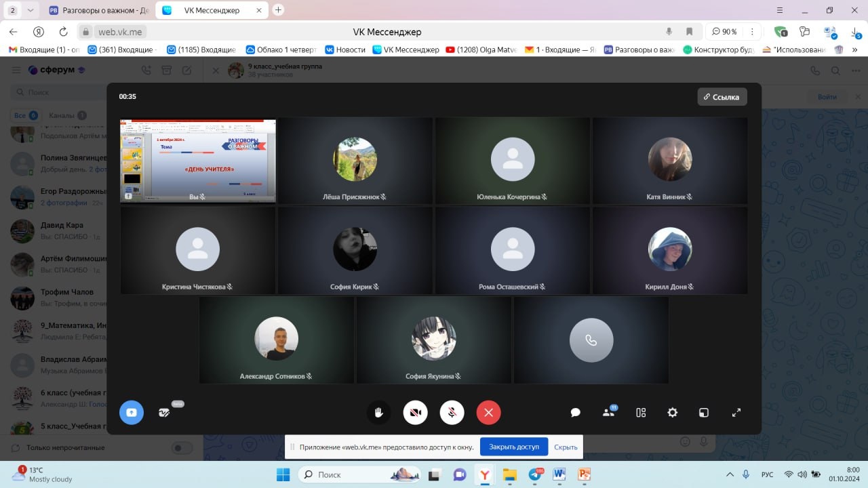The width and height of the screenshot is (868, 488).
Task: Show the participants list
Action: (x=608, y=412)
